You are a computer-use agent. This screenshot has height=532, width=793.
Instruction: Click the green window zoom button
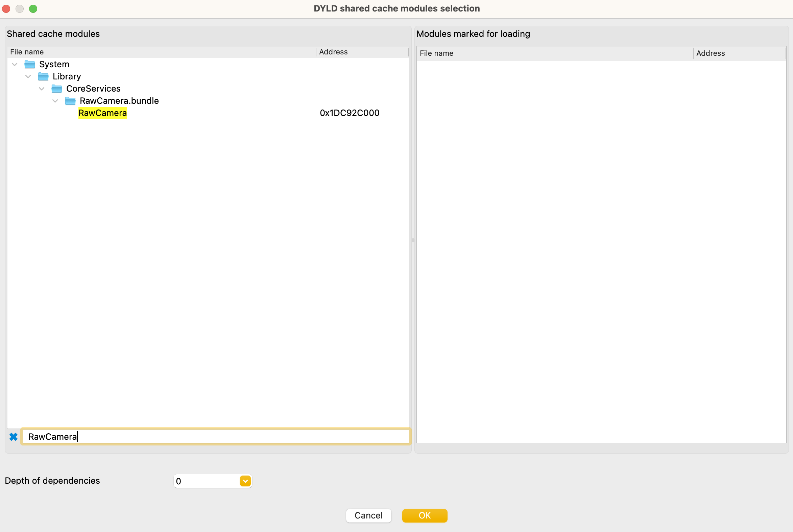[x=33, y=8]
